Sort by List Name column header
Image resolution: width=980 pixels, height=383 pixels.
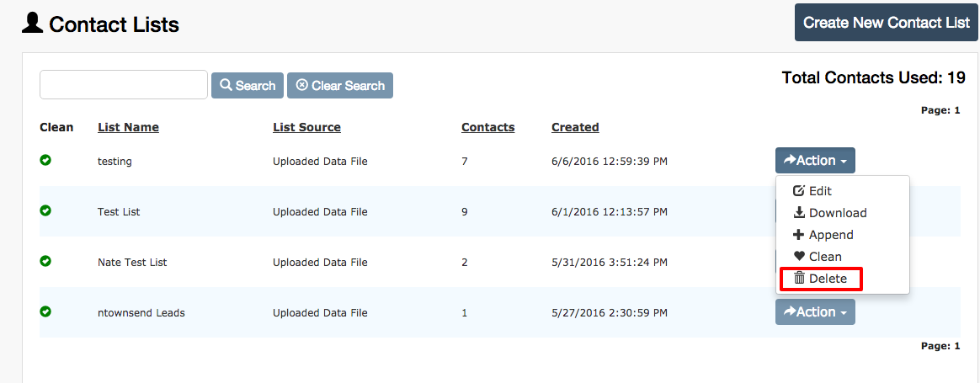click(x=128, y=127)
